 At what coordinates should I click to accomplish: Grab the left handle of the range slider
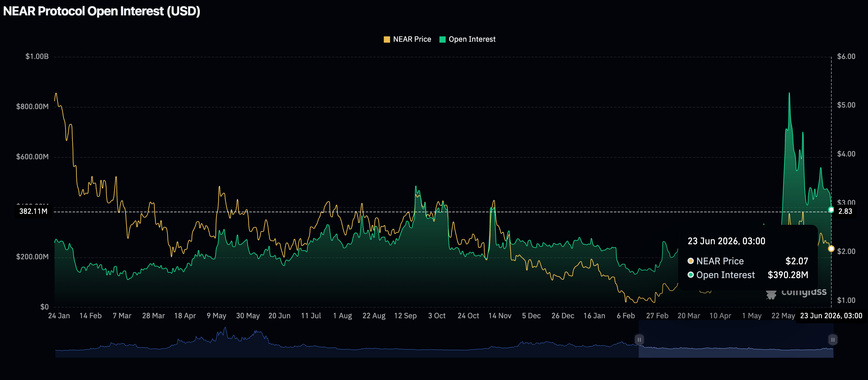639,340
